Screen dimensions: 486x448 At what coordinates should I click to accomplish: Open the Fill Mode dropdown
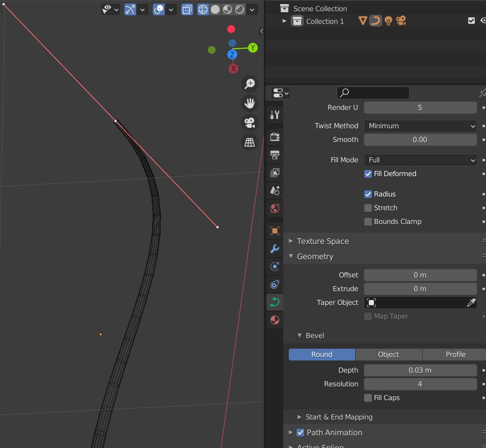click(x=420, y=160)
